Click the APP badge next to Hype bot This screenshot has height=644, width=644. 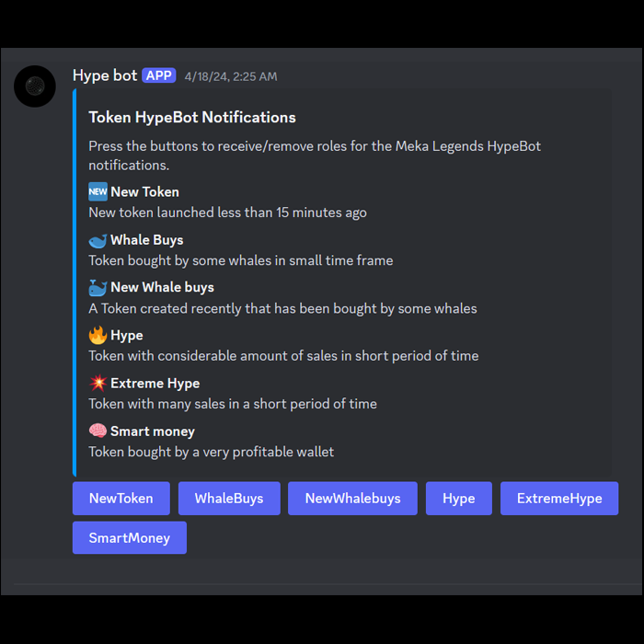[158, 75]
